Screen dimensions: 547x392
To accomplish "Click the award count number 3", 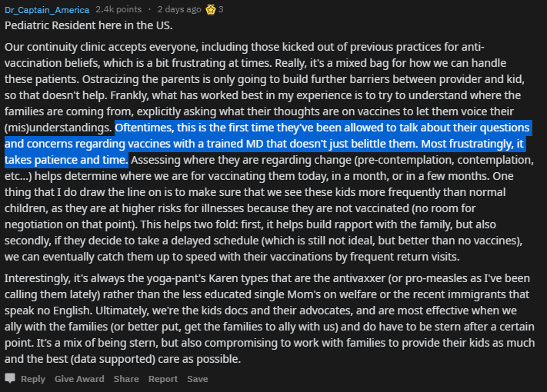I will click(221, 10).
